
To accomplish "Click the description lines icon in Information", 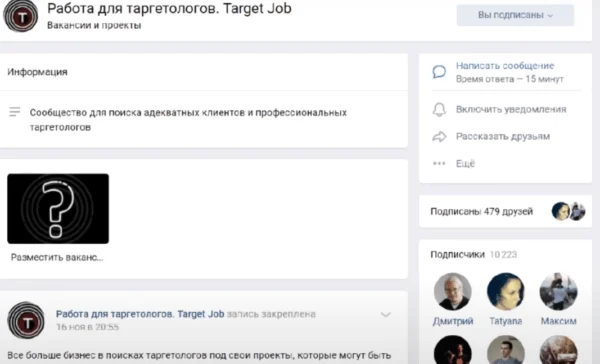I will pos(15,111).
